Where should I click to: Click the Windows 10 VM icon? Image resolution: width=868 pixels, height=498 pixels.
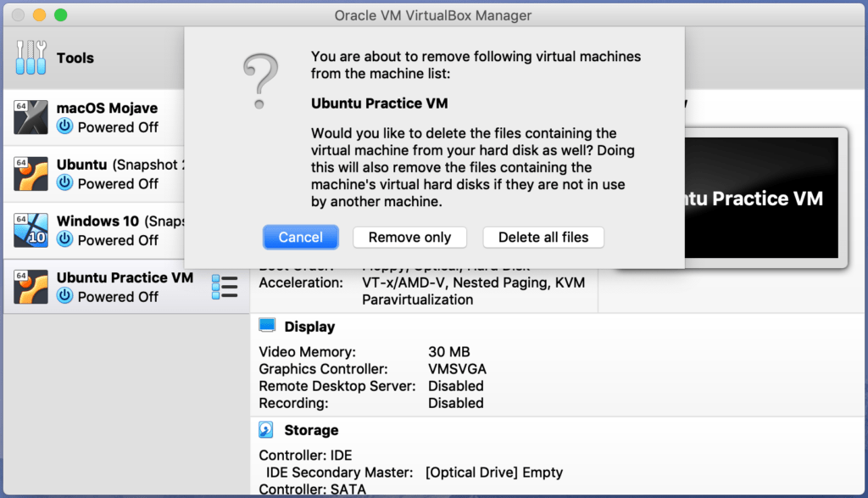click(31, 230)
